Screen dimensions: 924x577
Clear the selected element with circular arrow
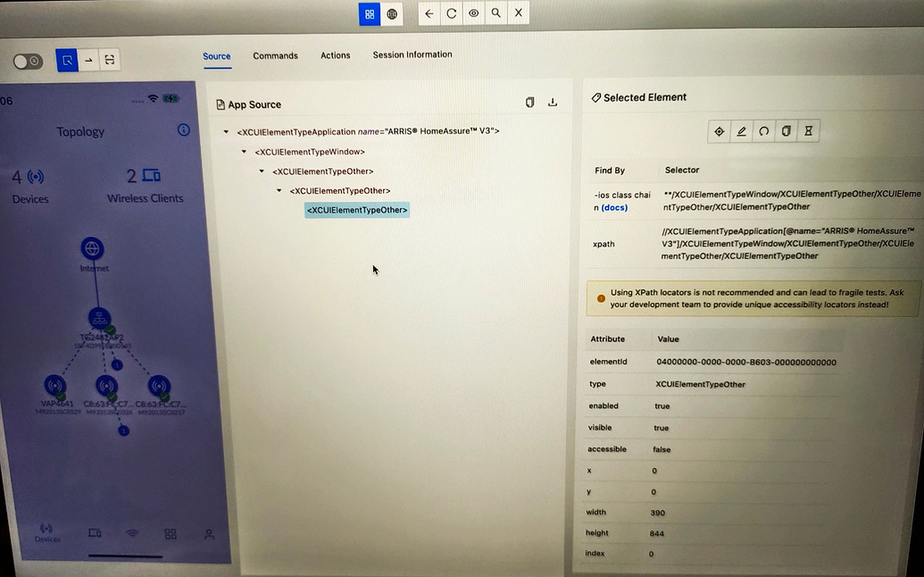[x=763, y=131]
